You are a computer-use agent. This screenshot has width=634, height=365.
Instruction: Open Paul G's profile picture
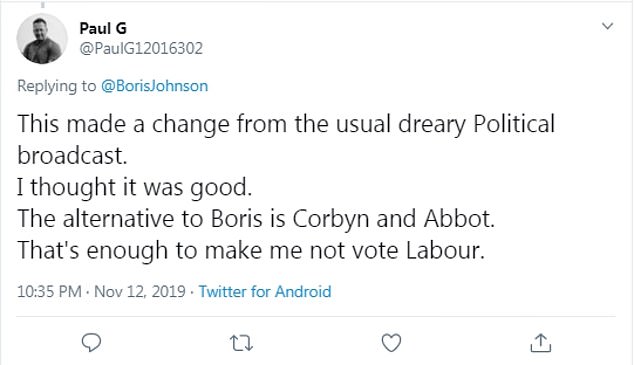pyautogui.click(x=42, y=39)
